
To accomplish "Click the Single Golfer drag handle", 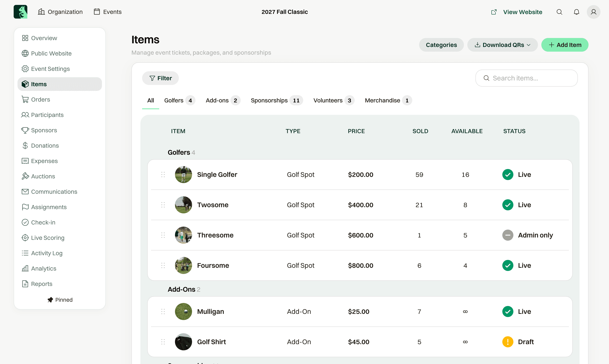I will (x=163, y=174).
